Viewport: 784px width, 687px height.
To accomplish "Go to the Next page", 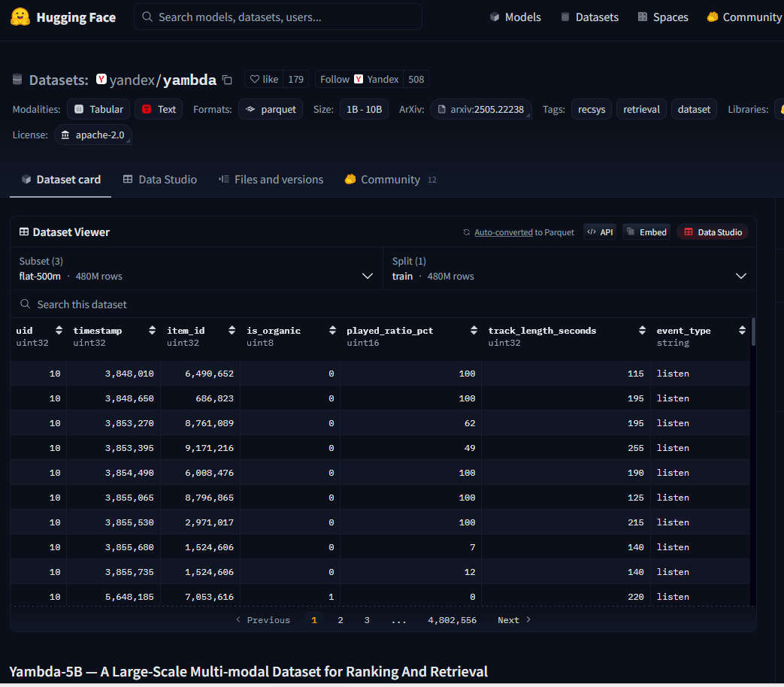I will 514,620.
